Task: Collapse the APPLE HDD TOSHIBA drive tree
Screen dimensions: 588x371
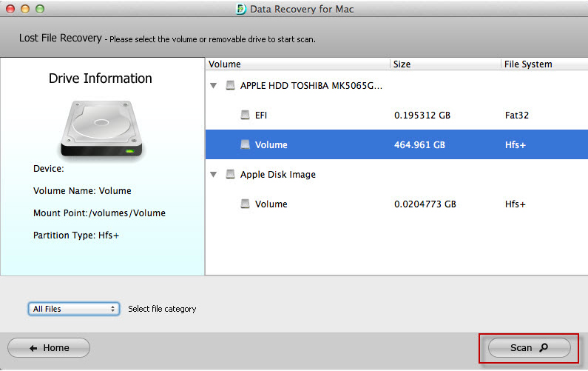Action: [x=213, y=86]
